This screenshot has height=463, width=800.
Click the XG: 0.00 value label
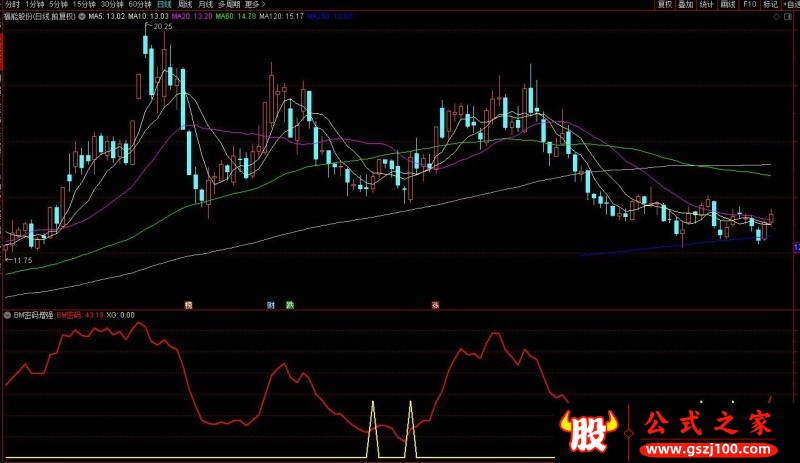(120, 315)
